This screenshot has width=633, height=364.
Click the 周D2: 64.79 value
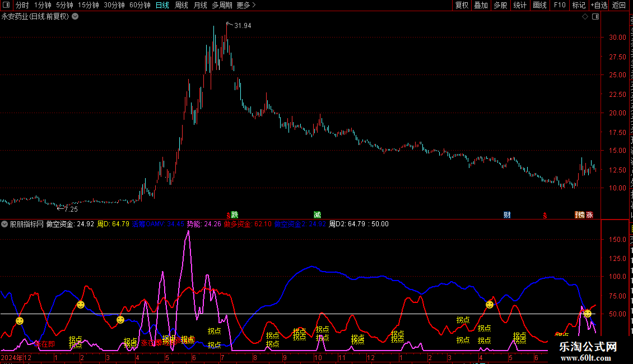[347, 224]
